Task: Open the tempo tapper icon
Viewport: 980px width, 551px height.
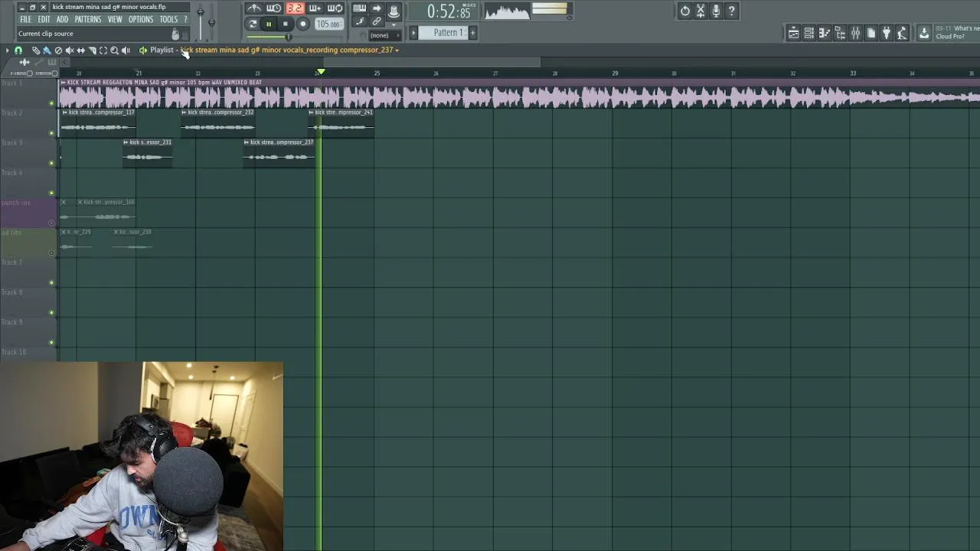Action: point(902,33)
